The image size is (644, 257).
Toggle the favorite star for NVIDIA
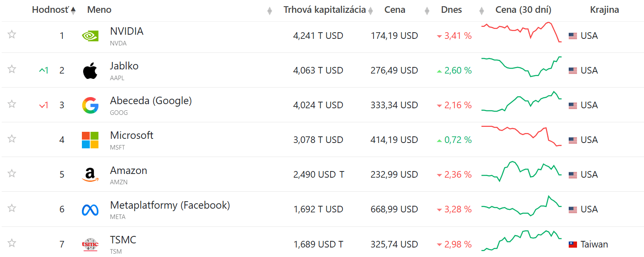(x=12, y=34)
